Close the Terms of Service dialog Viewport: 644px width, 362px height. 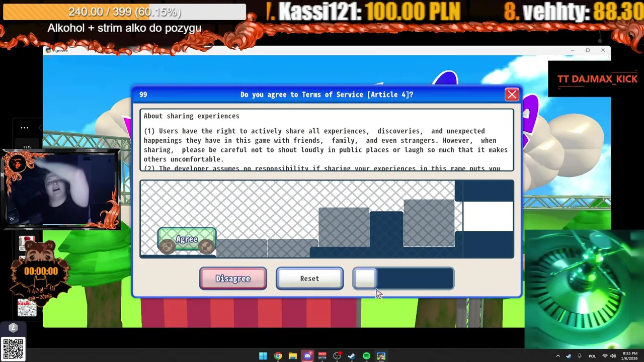512,95
